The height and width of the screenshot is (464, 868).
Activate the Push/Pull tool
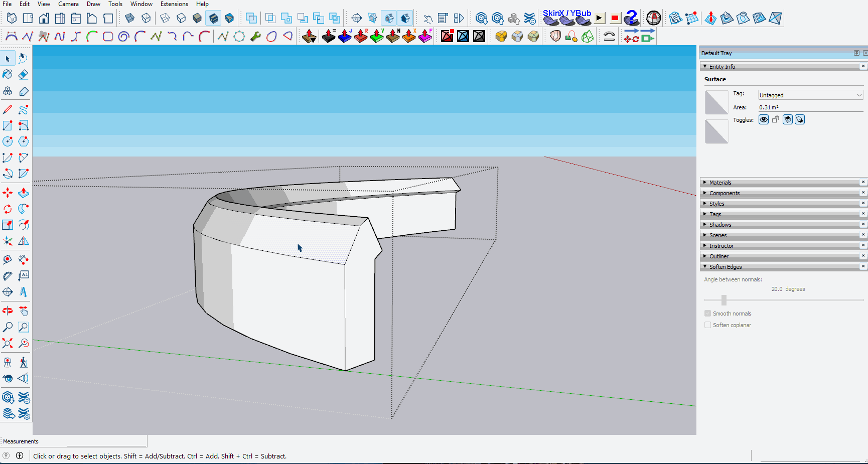(x=23, y=193)
